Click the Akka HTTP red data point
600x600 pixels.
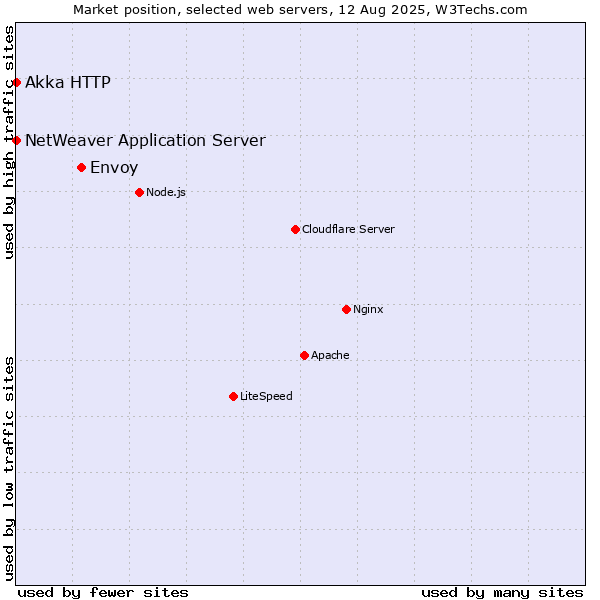pyautogui.click(x=16, y=83)
